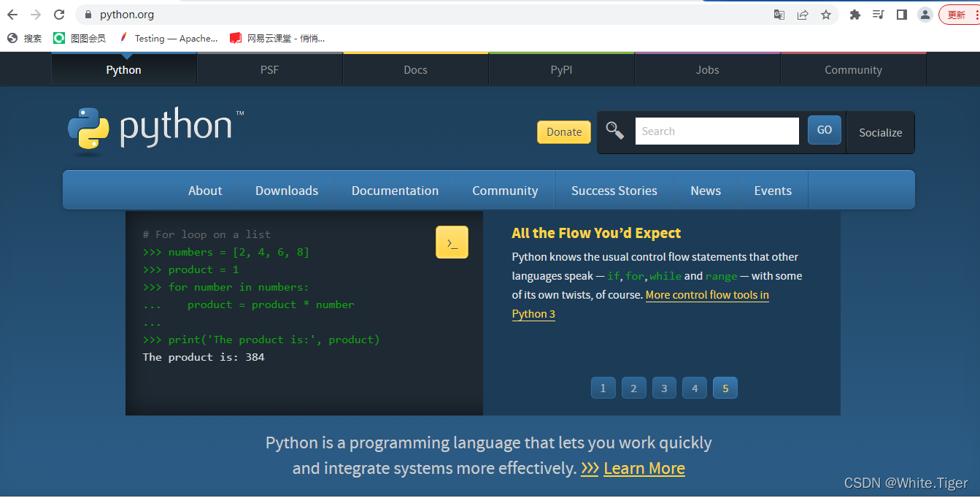The width and height of the screenshot is (980, 498).
Task: Click the '# For loop on a list' comment
Action: click(207, 234)
